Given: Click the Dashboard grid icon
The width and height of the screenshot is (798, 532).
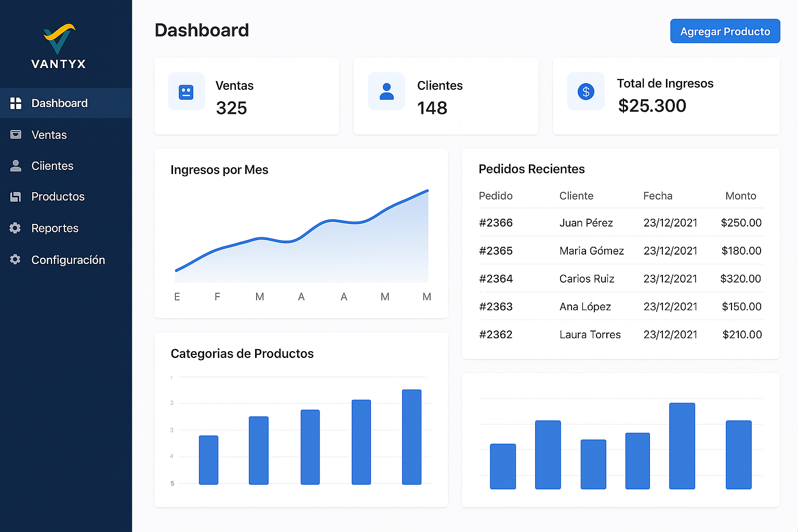Looking at the screenshot, I should click(x=16, y=103).
